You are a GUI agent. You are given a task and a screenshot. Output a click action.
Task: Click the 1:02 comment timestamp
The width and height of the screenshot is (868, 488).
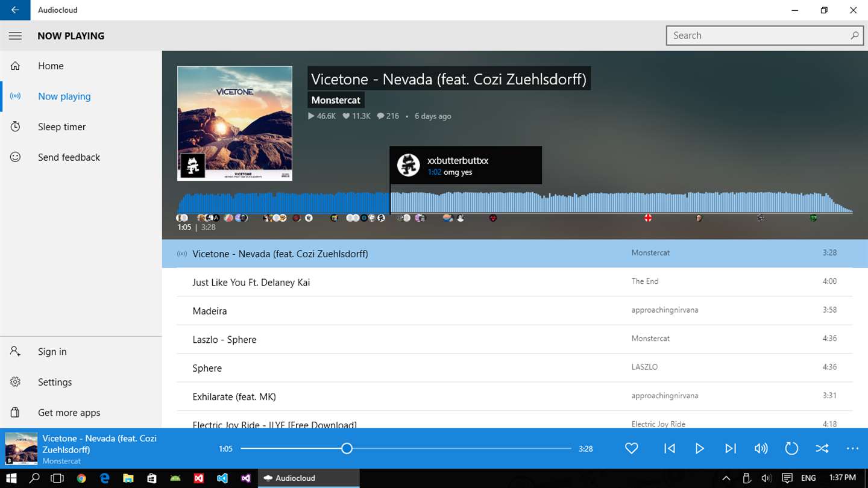tap(434, 172)
